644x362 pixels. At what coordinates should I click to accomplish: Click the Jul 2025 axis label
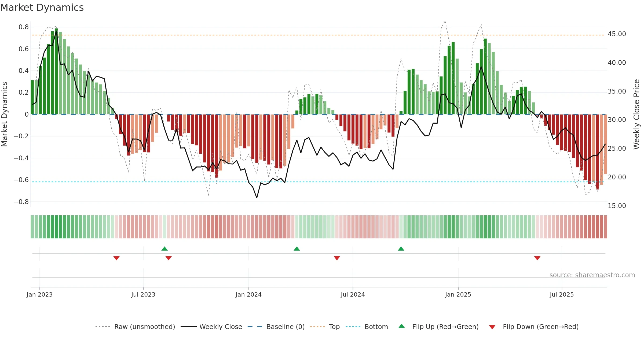(x=562, y=294)
